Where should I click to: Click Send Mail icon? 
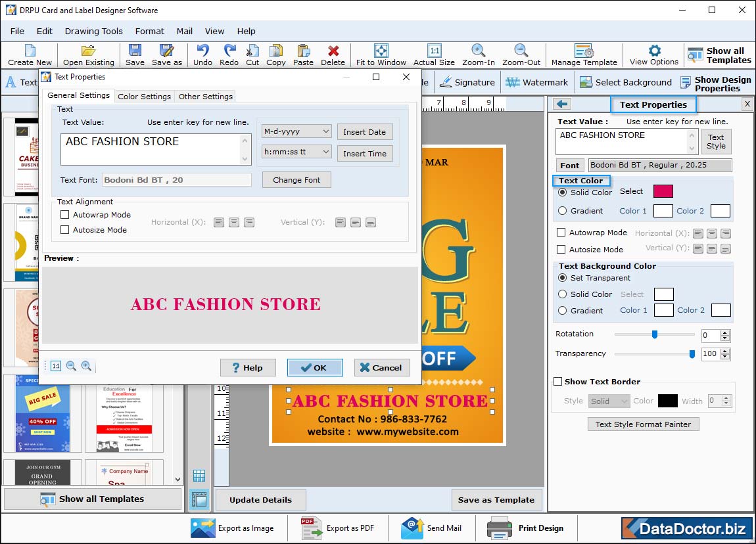(412, 528)
